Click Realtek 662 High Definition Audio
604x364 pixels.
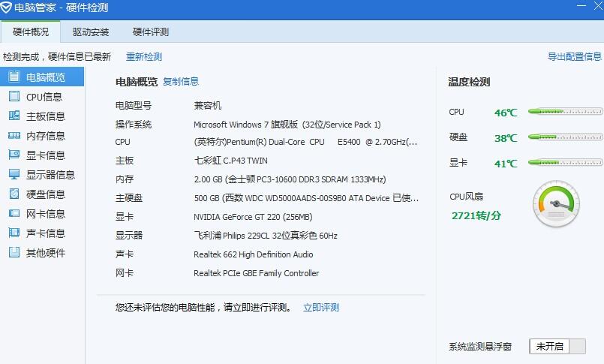tap(253, 254)
